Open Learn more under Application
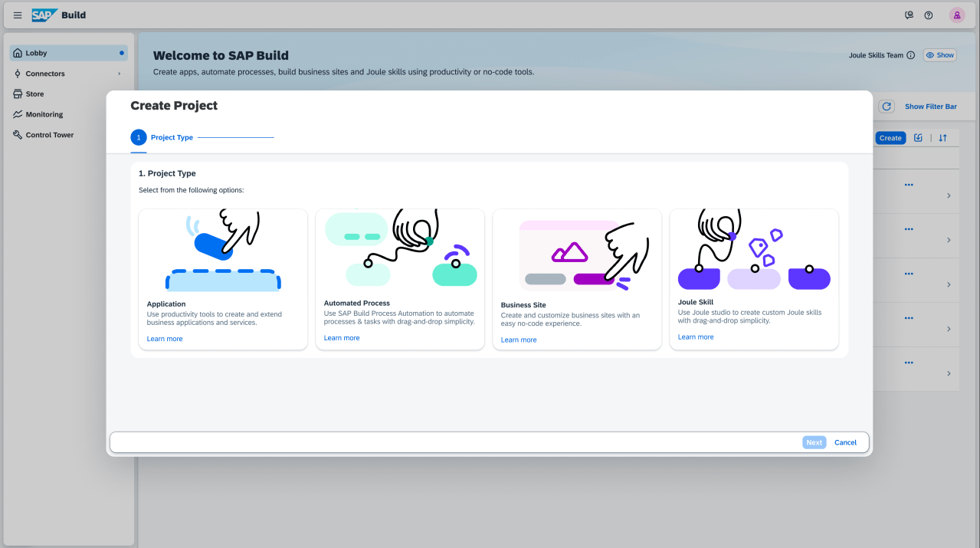The height and width of the screenshot is (548, 980). [165, 339]
